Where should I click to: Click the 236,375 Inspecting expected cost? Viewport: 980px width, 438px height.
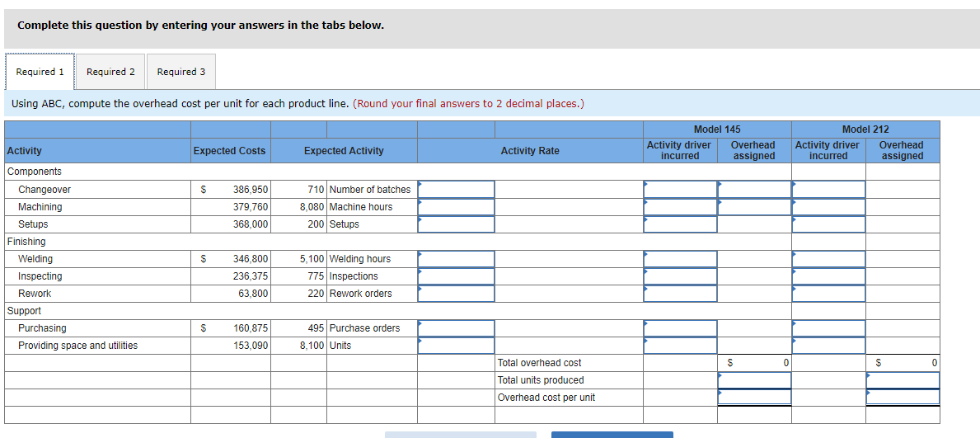pos(250,276)
